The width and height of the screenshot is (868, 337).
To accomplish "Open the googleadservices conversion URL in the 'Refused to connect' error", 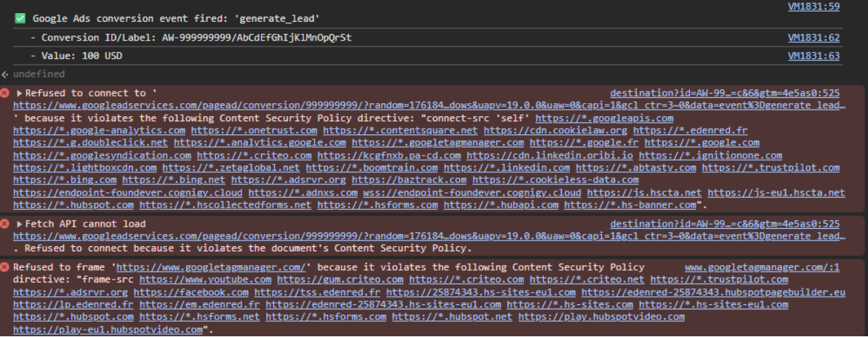I will [x=429, y=105].
